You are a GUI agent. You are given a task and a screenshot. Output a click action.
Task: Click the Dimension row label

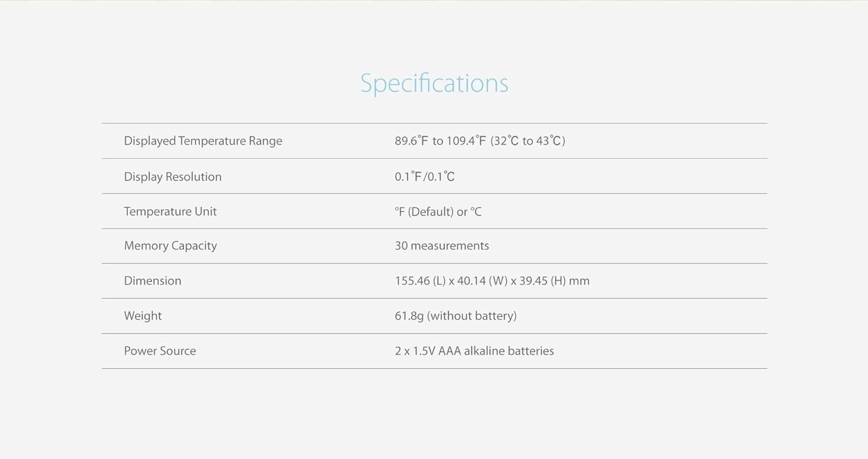coord(152,281)
